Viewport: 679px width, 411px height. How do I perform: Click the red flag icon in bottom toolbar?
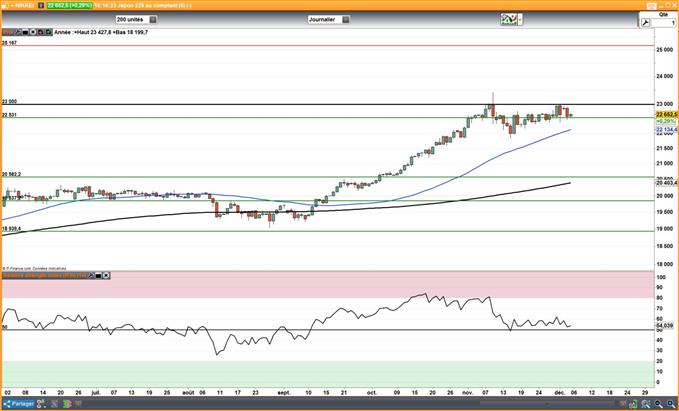[78, 404]
